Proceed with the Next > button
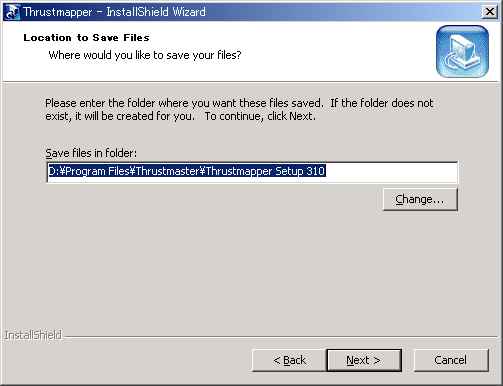Screen dimensions: 503x386 click(x=364, y=360)
